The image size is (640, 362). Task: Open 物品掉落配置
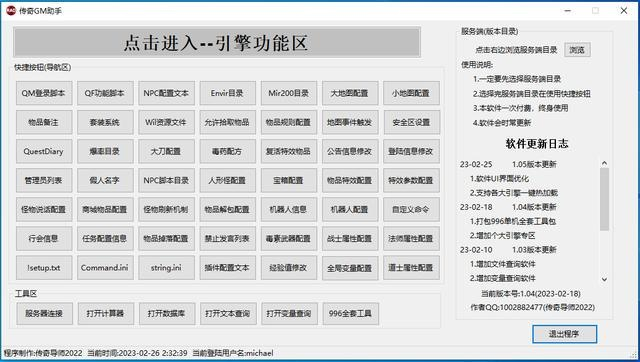click(167, 239)
